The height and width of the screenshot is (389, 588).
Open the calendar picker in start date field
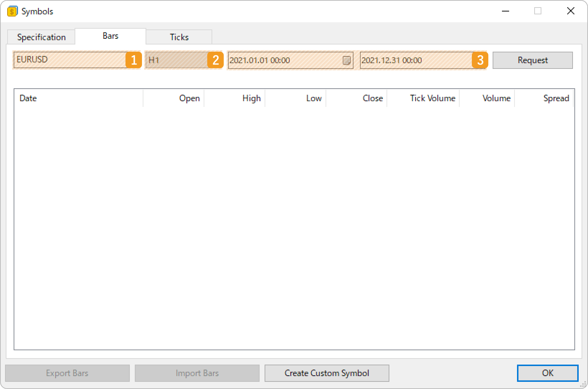click(x=346, y=60)
